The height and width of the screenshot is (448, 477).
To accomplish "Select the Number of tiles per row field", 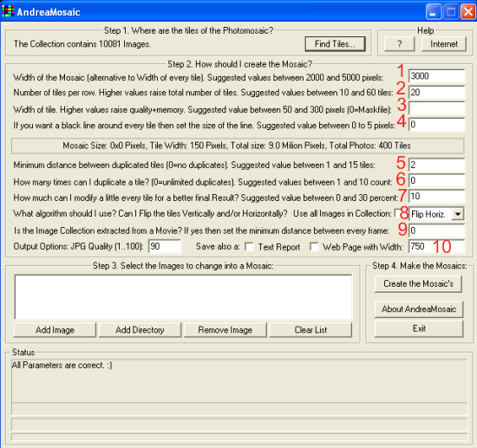I will (436, 93).
